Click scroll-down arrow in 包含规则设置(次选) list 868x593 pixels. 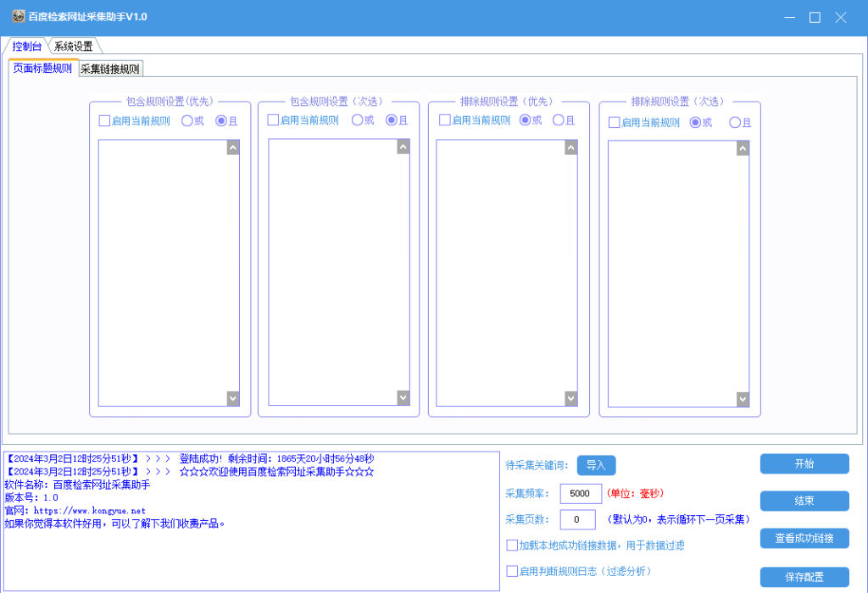403,397
